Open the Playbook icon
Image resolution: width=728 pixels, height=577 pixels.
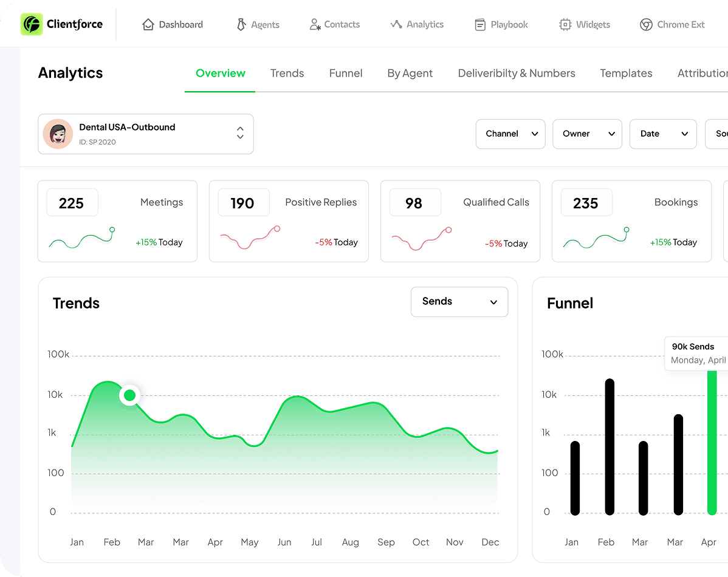coord(480,24)
